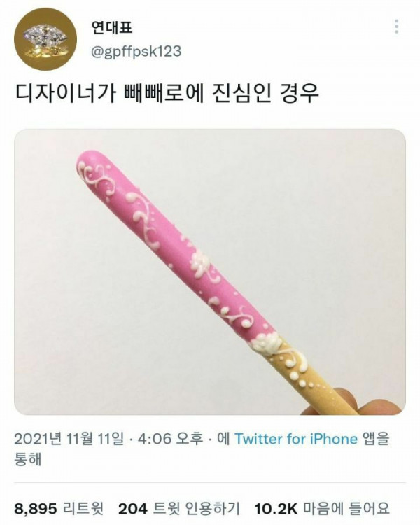Select the 204 quote tweet count number
This screenshot has width=420, height=525.
[132, 510]
